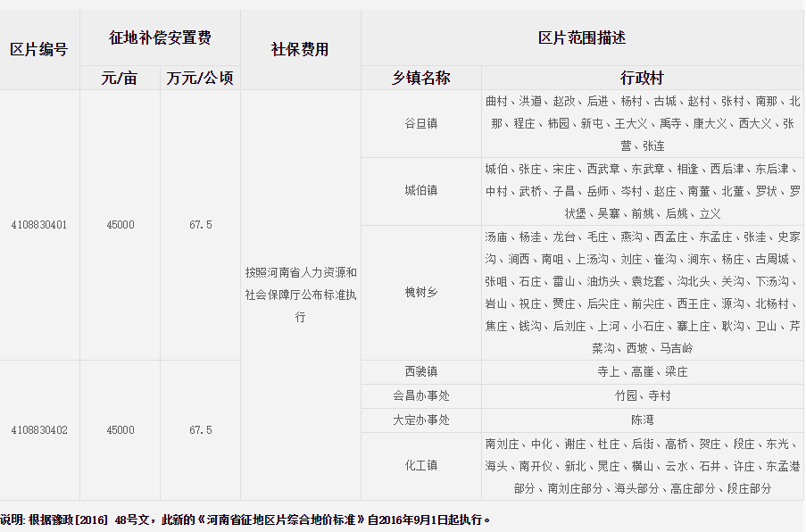Select the 大定办事处 township cell
The height and width of the screenshot is (532, 806).
421,420
